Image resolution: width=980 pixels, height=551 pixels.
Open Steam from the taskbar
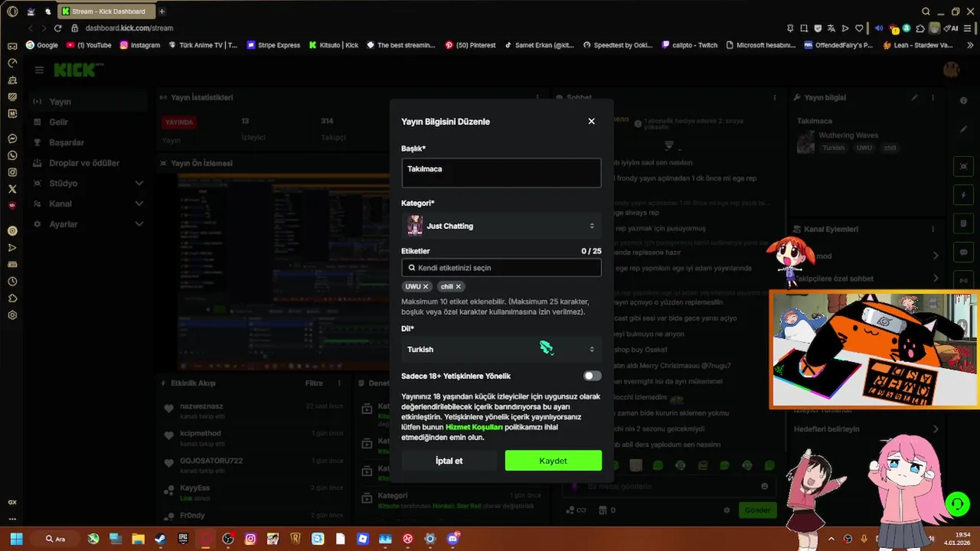coord(160,539)
